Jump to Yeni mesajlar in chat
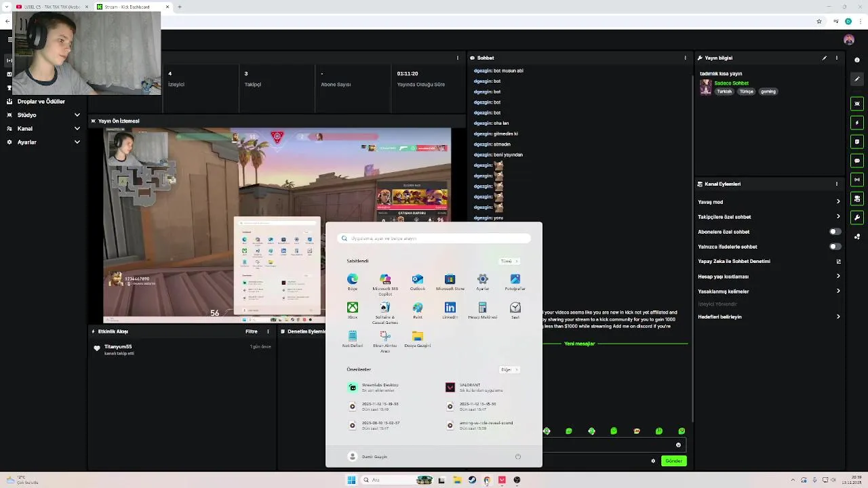 point(580,344)
